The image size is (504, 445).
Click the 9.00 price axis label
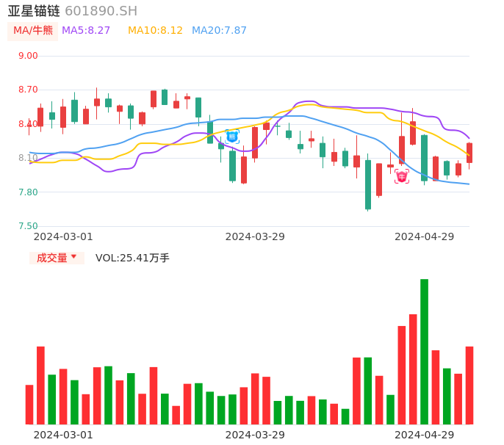28,56
